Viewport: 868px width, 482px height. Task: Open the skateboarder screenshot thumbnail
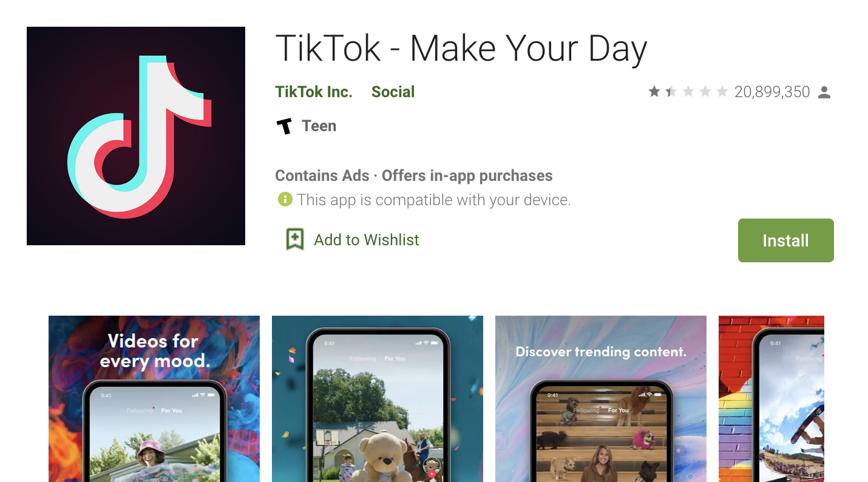click(x=771, y=399)
